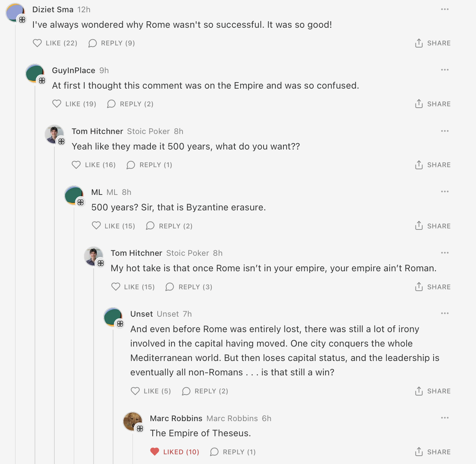Click reply icon on Diziet Sma's comment
Screen dimensions: 476x464
tap(93, 43)
